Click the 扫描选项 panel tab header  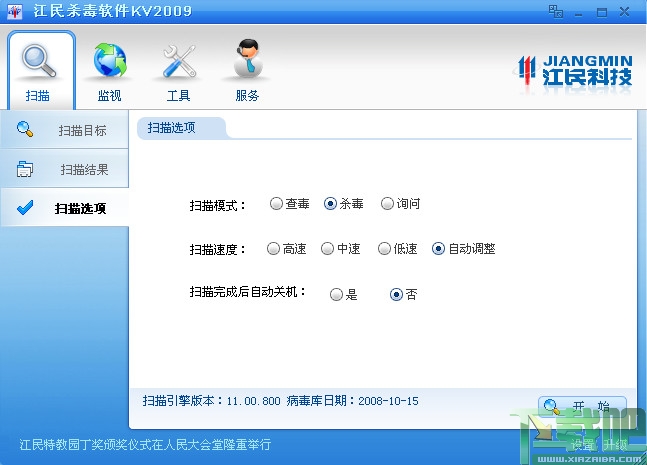click(181, 128)
